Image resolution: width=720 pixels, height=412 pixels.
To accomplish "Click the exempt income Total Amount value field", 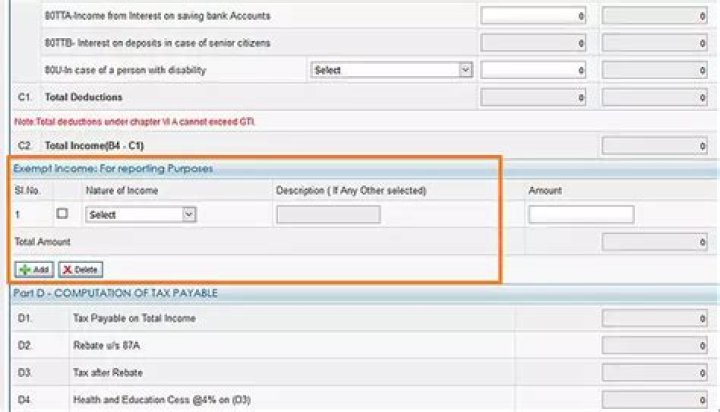I will click(x=654, y=242).
